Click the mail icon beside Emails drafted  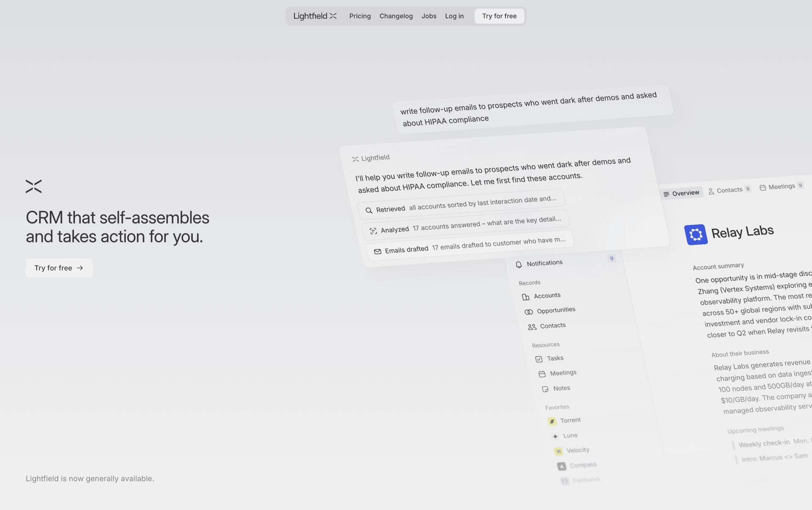point(378,251)
